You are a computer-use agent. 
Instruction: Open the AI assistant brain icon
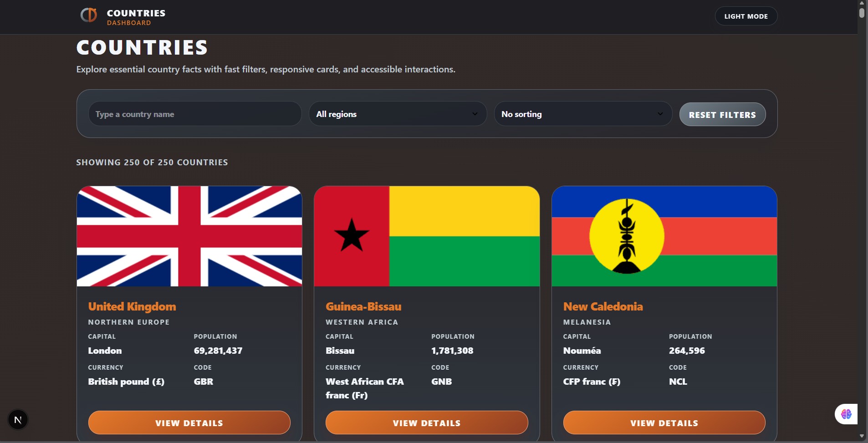click(x=846, y=414)
